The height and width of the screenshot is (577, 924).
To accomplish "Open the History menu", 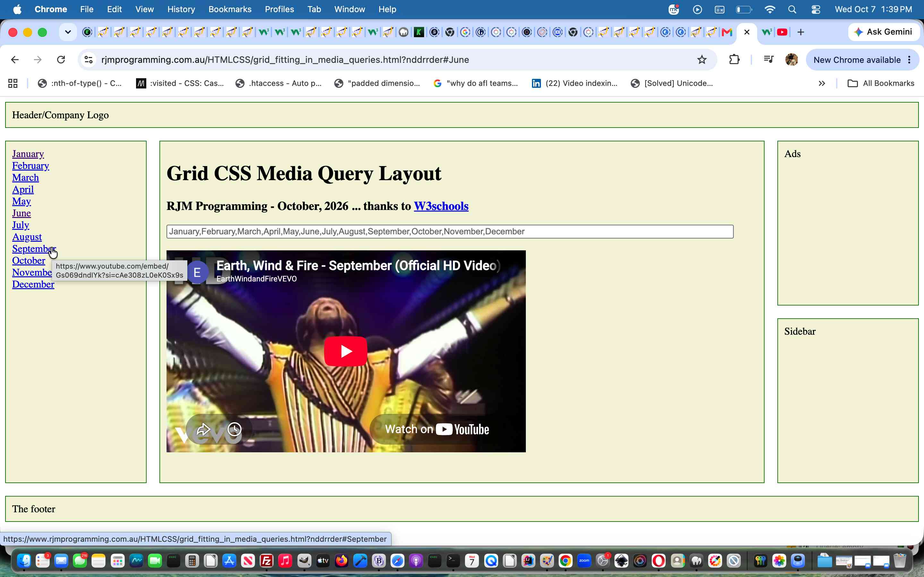I will [181, 9].
